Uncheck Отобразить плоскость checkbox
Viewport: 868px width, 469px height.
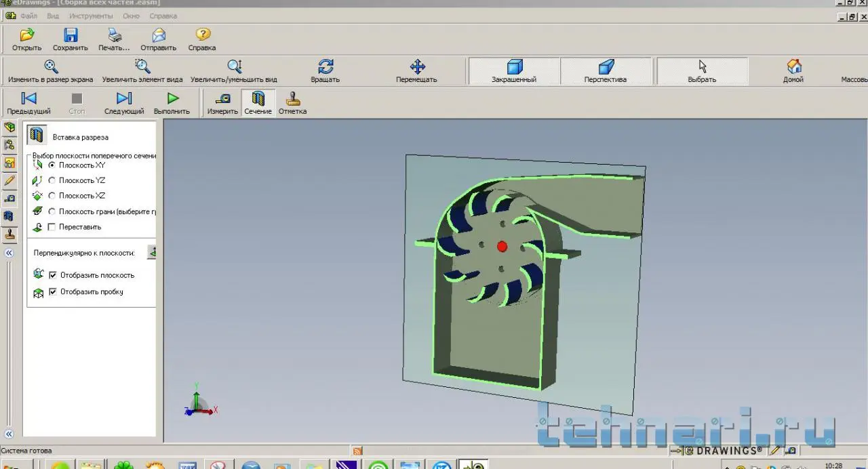coord(53,275)
